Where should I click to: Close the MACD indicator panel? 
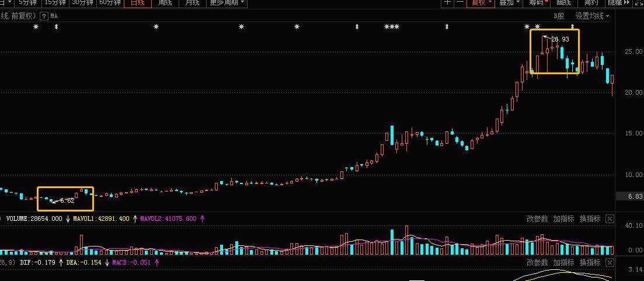click(610, 262)
